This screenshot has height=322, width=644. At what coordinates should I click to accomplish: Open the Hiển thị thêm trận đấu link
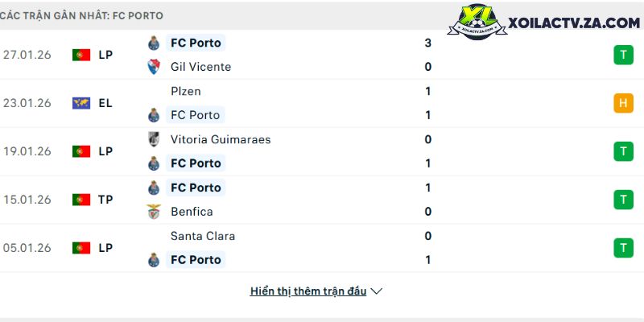[x=308, y=291]
